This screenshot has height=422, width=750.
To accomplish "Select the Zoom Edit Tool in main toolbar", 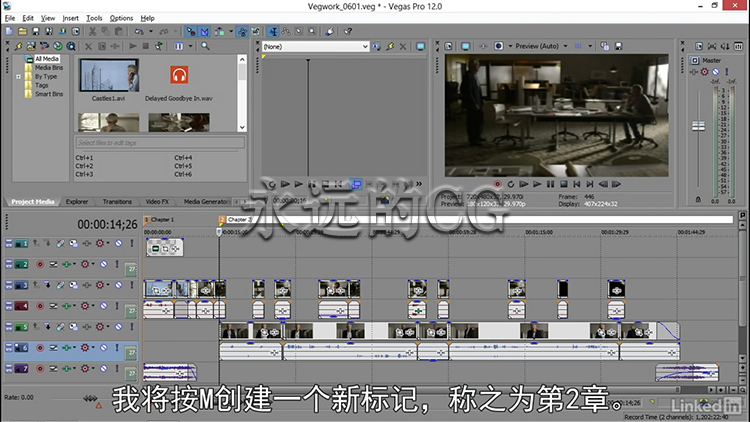I will coord(312,32).
